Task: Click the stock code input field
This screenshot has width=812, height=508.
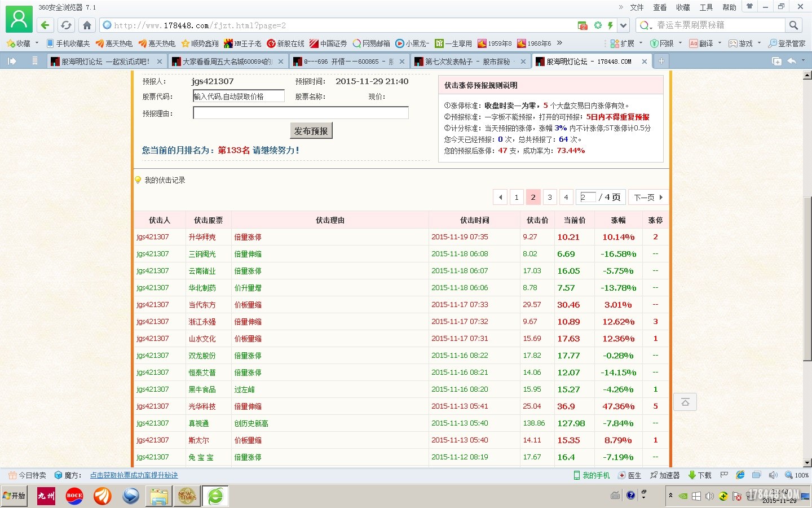Action: [x=239, y=97]
